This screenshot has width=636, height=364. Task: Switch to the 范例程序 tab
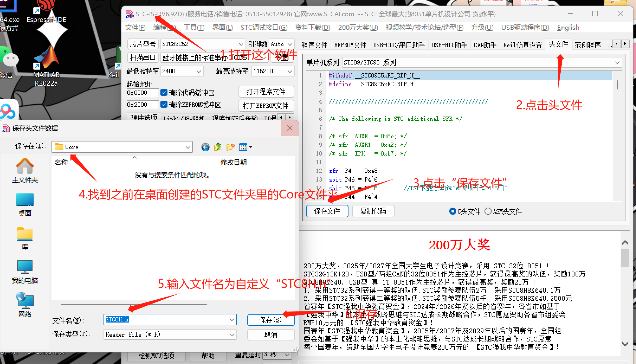coord(587,45)
